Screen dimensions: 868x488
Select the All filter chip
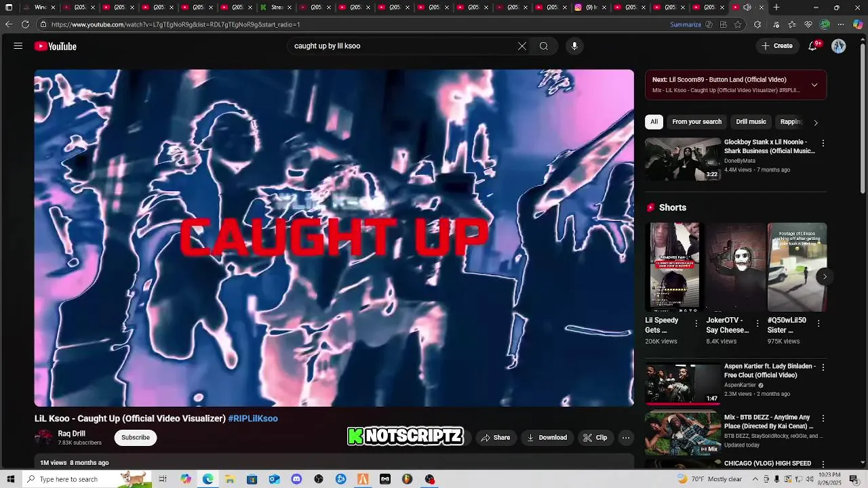[654, 122]
